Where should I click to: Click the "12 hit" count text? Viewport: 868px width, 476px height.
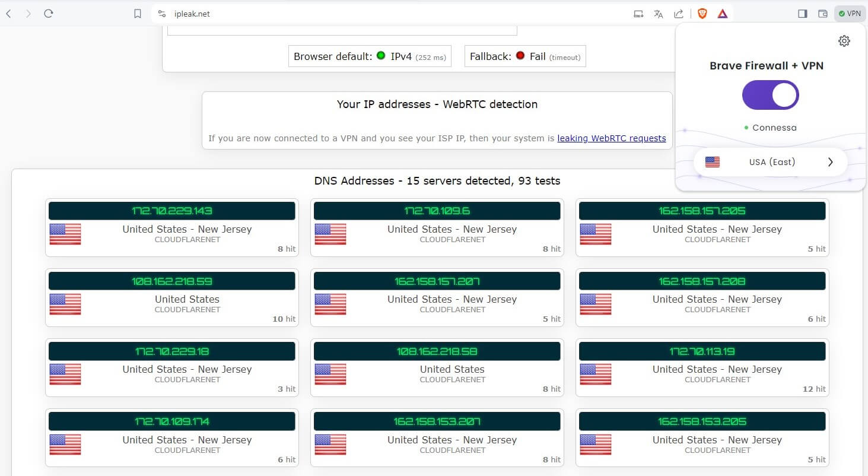coord(814,389)
